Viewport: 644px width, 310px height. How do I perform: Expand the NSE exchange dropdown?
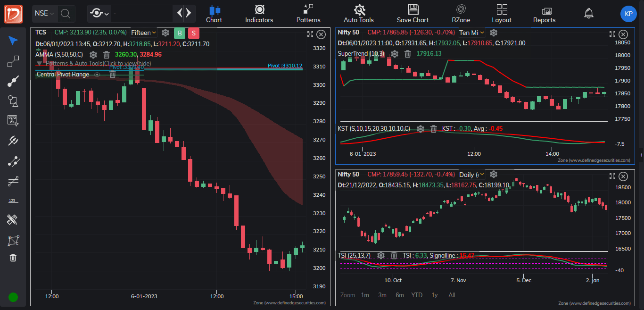point(45,13)
